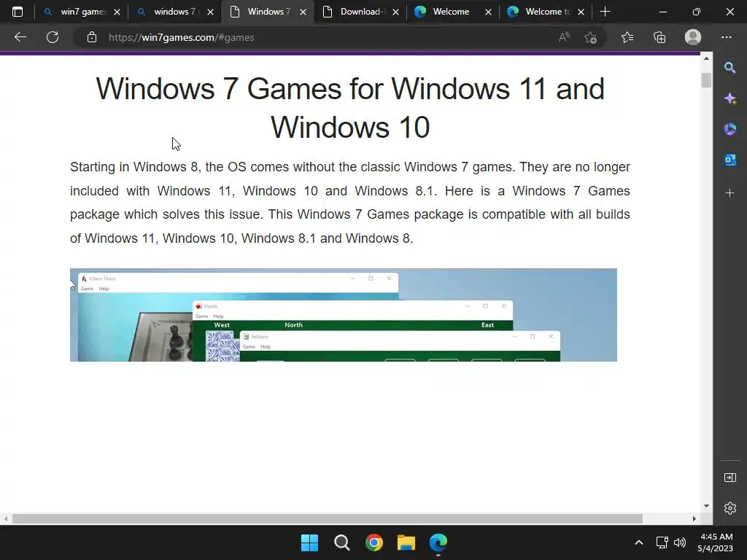747x560 pixels.
Task: Click horizontal scroll left arrow
Action: [x=5, y=518]
